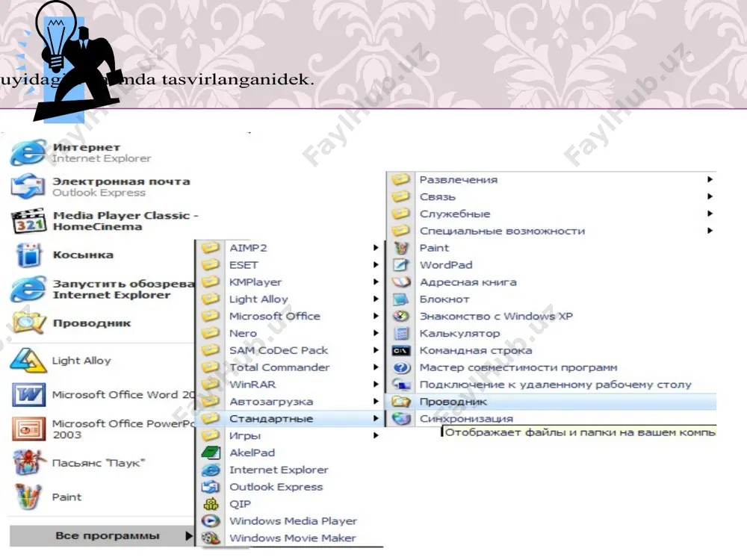The height and width of the screenshot is (560, 747).
Task: Click Запустить обозреватель Internet Explorer entry
Action: (x=102, y=289)
